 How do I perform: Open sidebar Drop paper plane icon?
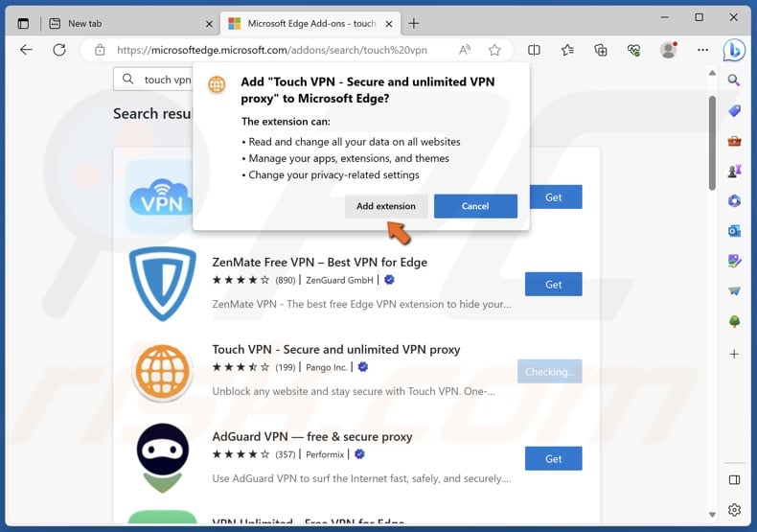(x=734, y=291)
